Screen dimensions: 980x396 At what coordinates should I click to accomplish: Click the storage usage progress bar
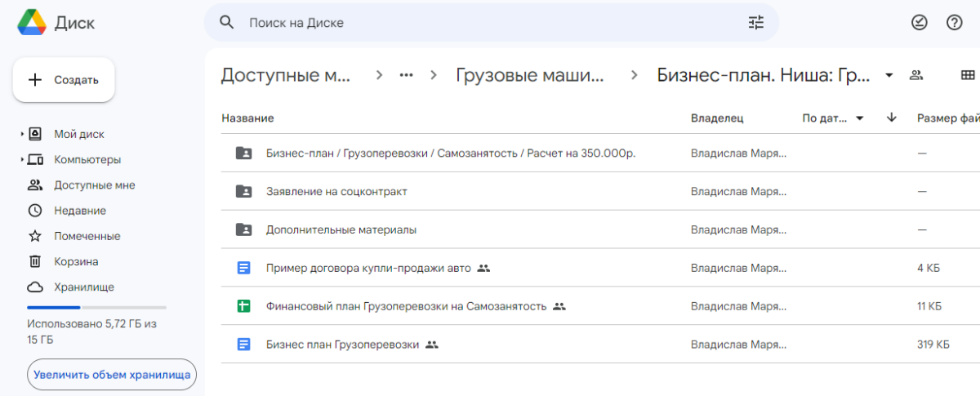tap(96, 308)
